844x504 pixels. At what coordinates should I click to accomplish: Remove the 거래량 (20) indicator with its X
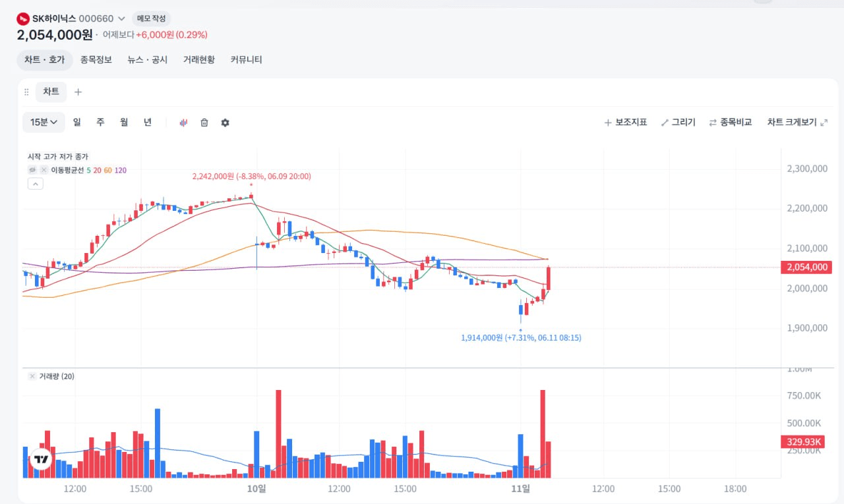[x=32, y=376]
